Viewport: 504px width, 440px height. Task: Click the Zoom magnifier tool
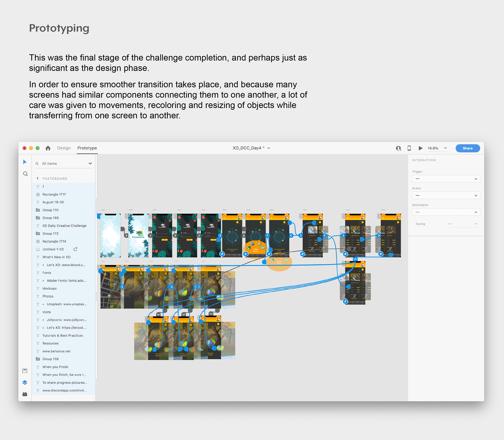pyautogui.click(x=25, y=174)
